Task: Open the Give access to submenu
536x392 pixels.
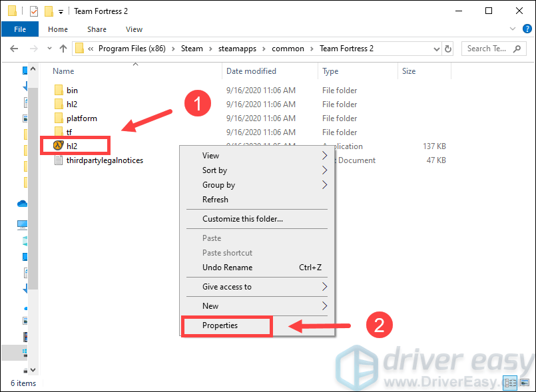Action: click(x=257, y=287)
